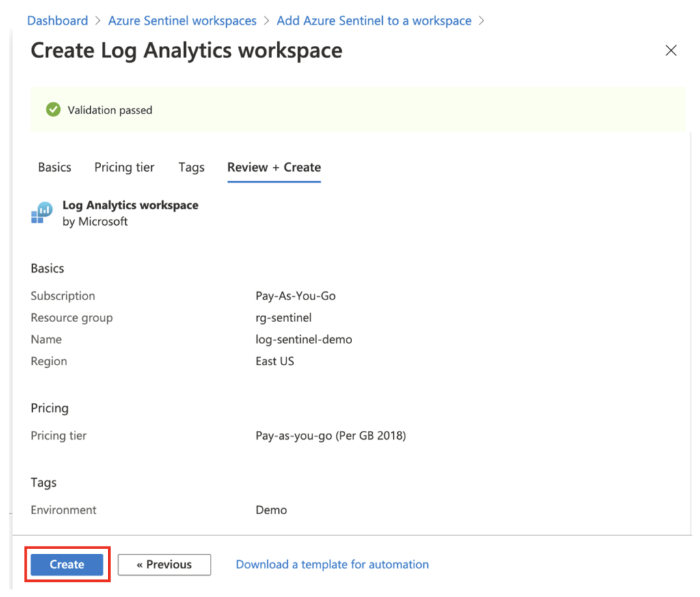Click the Pay-as-you-go (Per GB 2018) text

click(x=330, y=436)
